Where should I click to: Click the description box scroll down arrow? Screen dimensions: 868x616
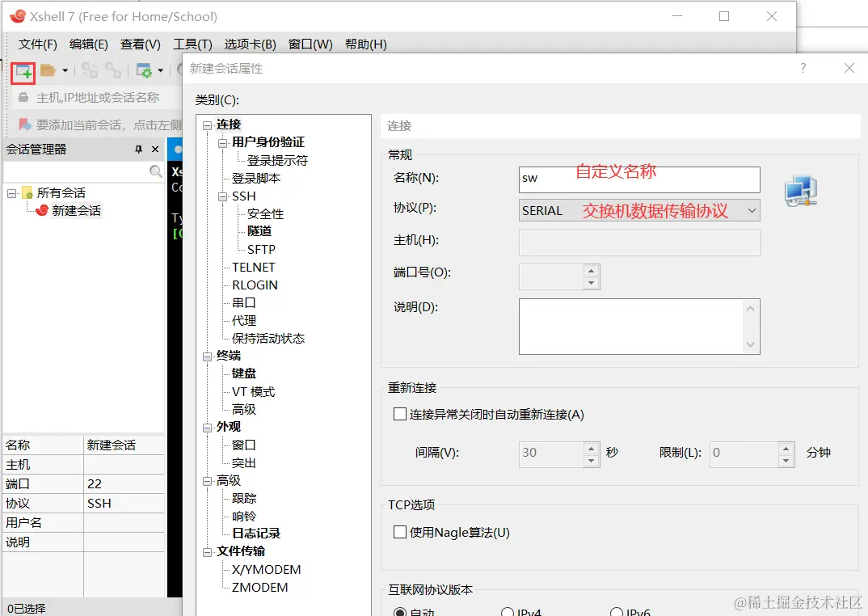750,344
